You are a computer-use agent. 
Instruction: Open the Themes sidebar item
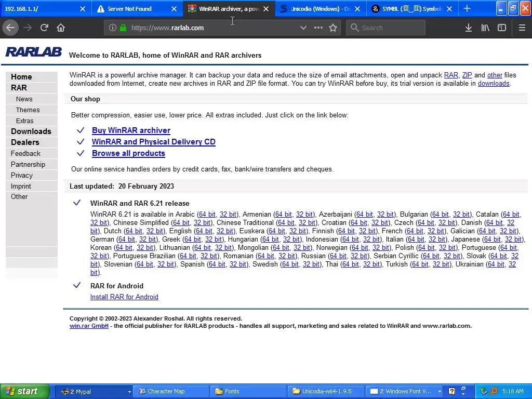click(x=28, y=110)
